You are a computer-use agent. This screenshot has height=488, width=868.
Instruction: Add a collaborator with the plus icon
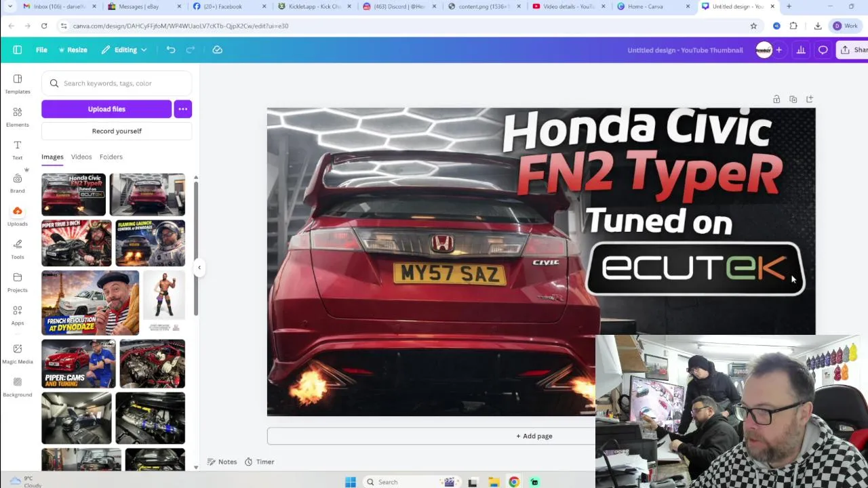[x=778, y=49]
